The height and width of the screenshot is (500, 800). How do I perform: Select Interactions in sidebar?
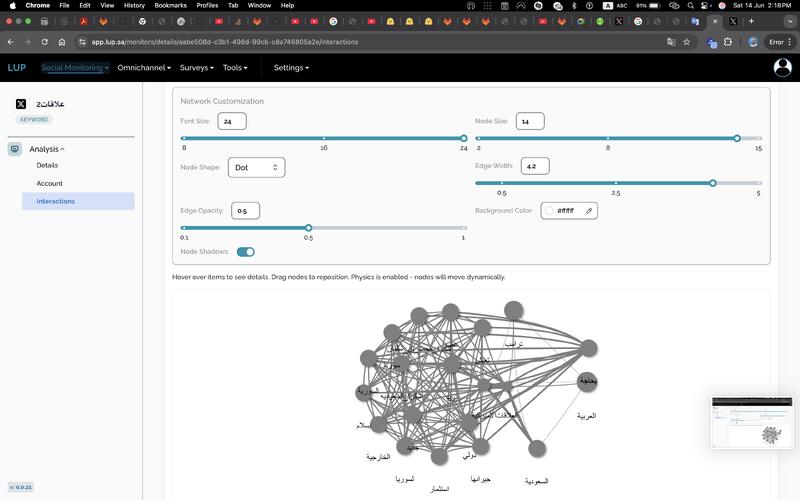coord(78,201)
